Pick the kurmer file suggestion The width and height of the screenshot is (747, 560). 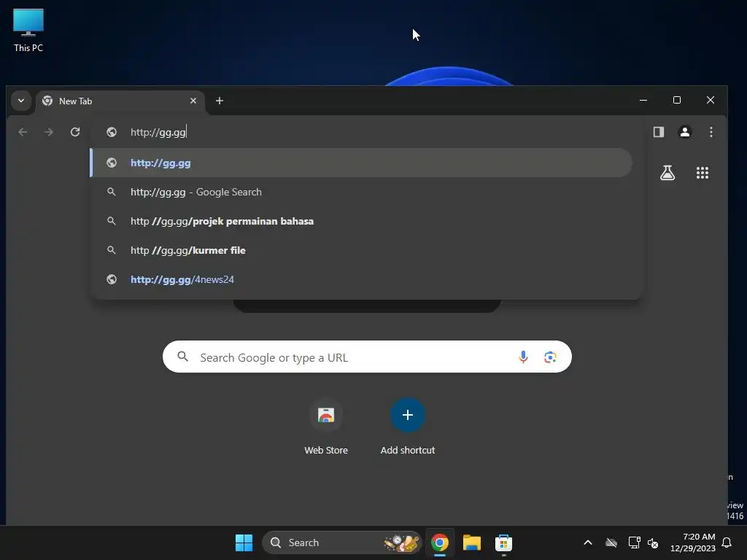[361, 250]
